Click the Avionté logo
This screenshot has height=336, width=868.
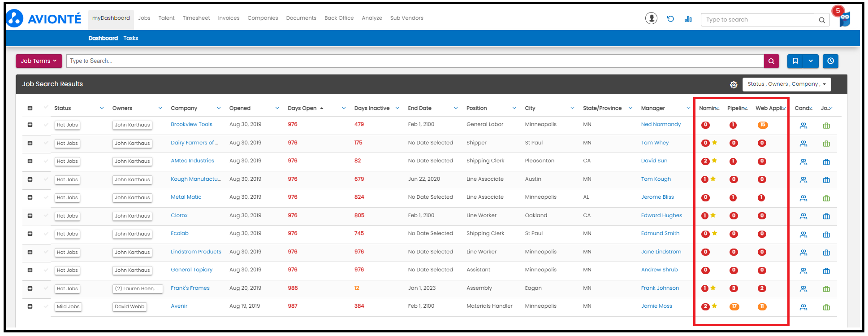coord(44,18)
